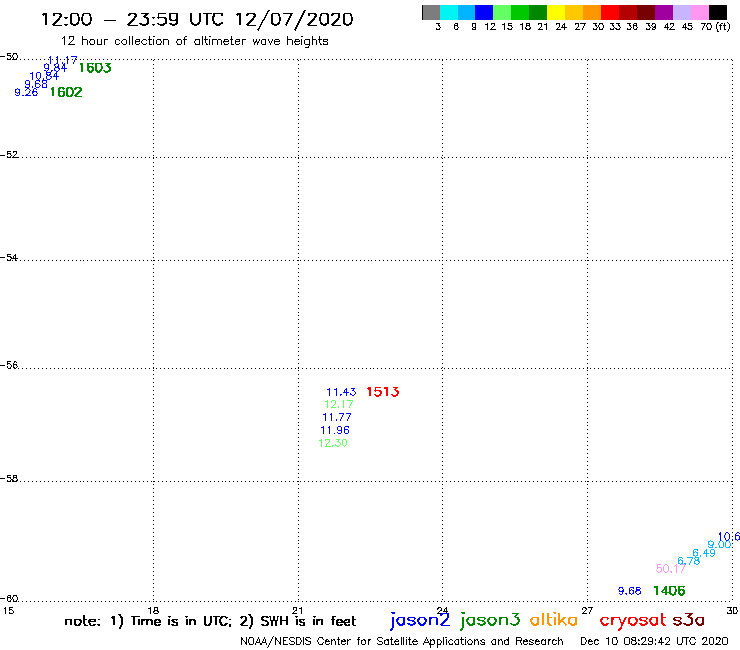Click the orange swatch in the color scale
This screenshot has width=740, height=650.
592,12
